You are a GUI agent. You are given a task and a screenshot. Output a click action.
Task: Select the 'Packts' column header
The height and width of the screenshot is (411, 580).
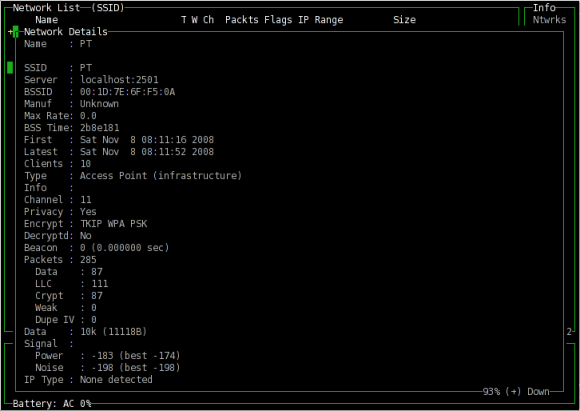click(242, 20)
